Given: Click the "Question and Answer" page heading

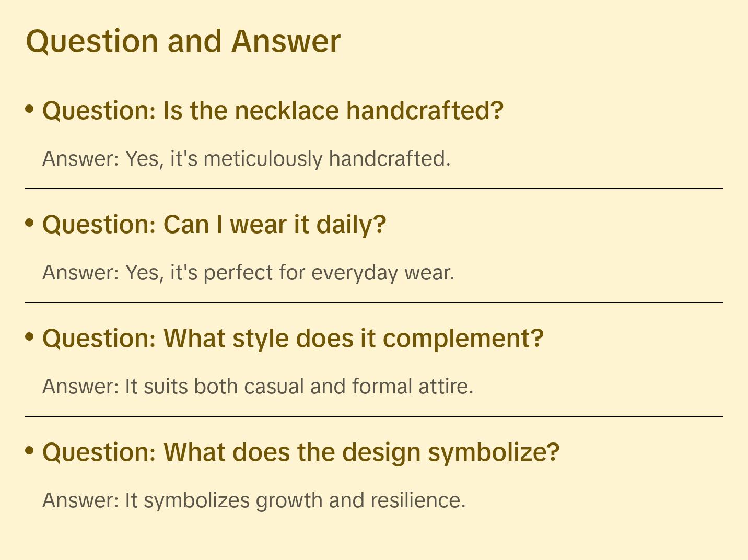Looking at the screenshot, I should tap(183, 41).
